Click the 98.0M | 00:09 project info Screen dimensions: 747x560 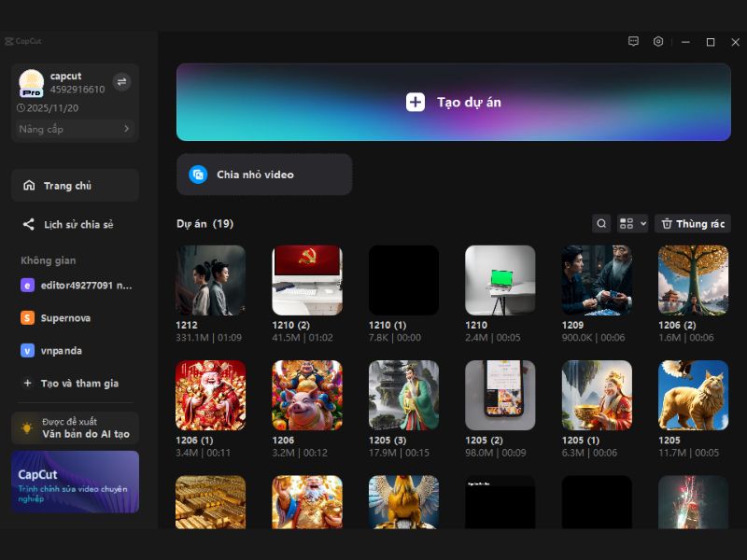496,453
